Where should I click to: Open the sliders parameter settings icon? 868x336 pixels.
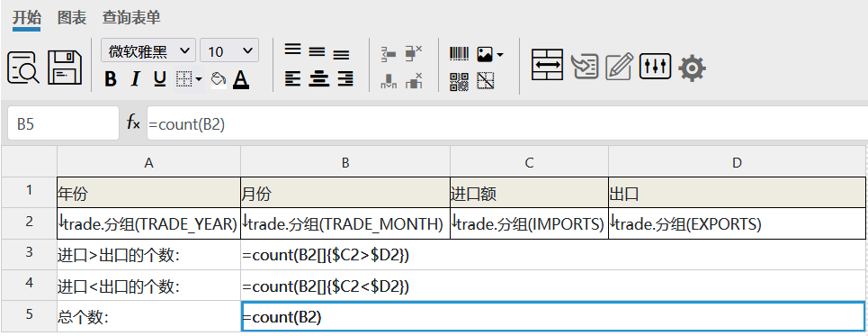[656, 66]
